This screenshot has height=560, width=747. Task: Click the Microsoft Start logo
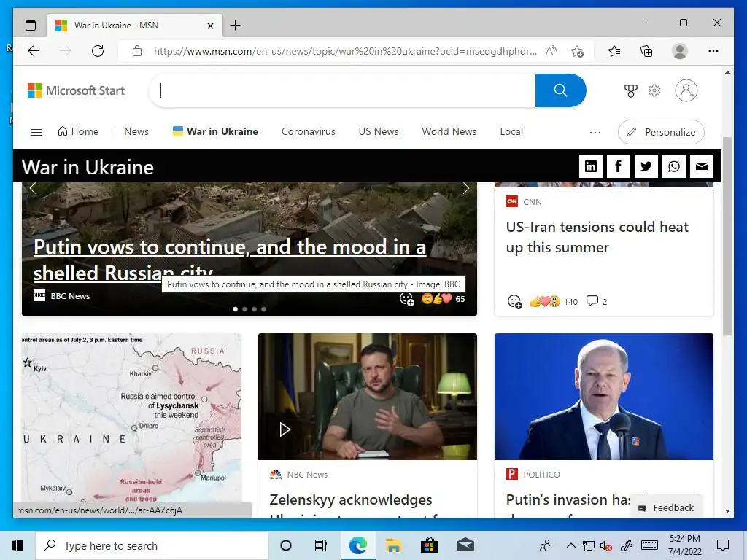[76, 90]
